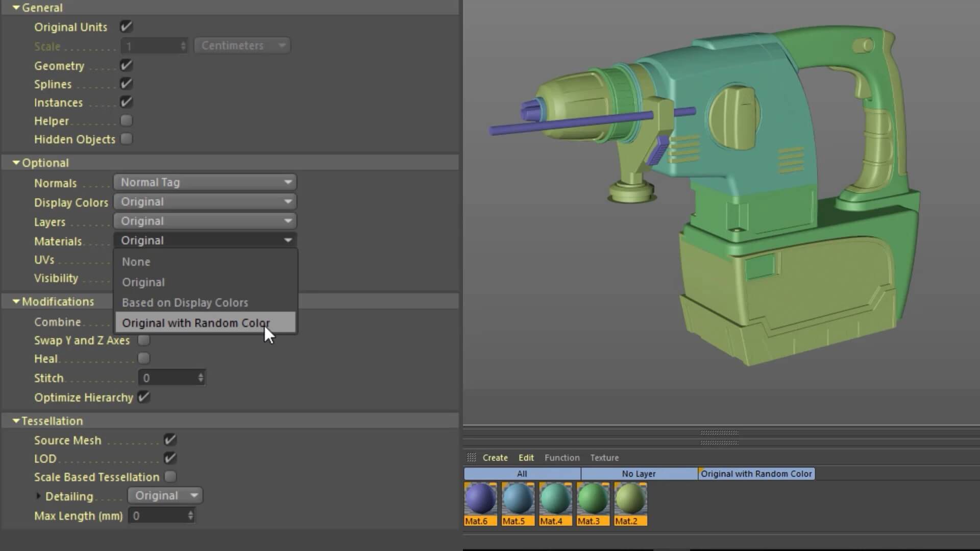
Task: Select the olive Mat.2 material sphere
Action: (630, 499)
